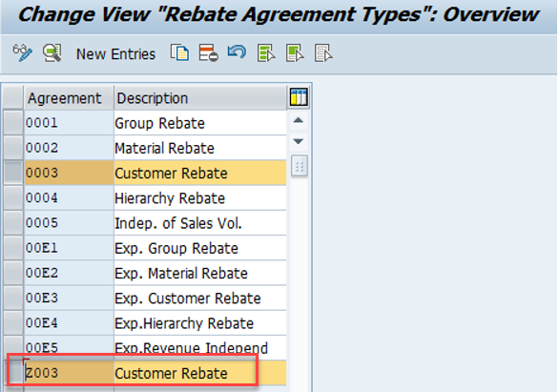
Task: Click the table scrollbar handle
Action: (300, 166)
